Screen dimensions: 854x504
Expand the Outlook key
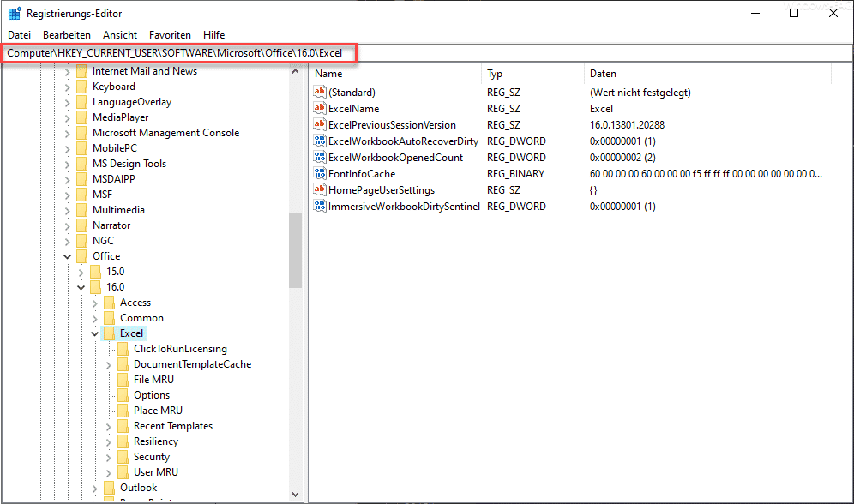95,489
